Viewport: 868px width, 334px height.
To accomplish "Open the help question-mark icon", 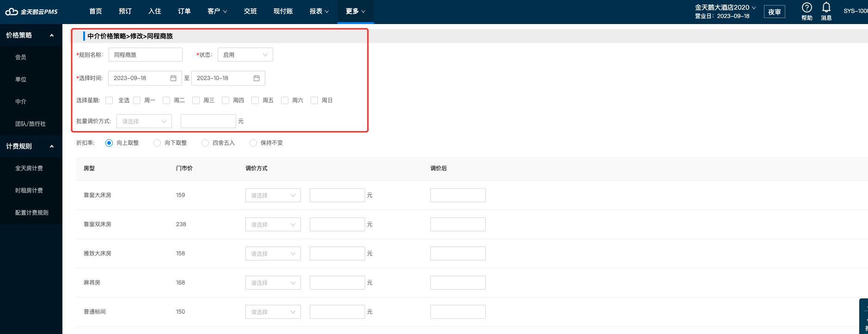I will pos(807,8).
